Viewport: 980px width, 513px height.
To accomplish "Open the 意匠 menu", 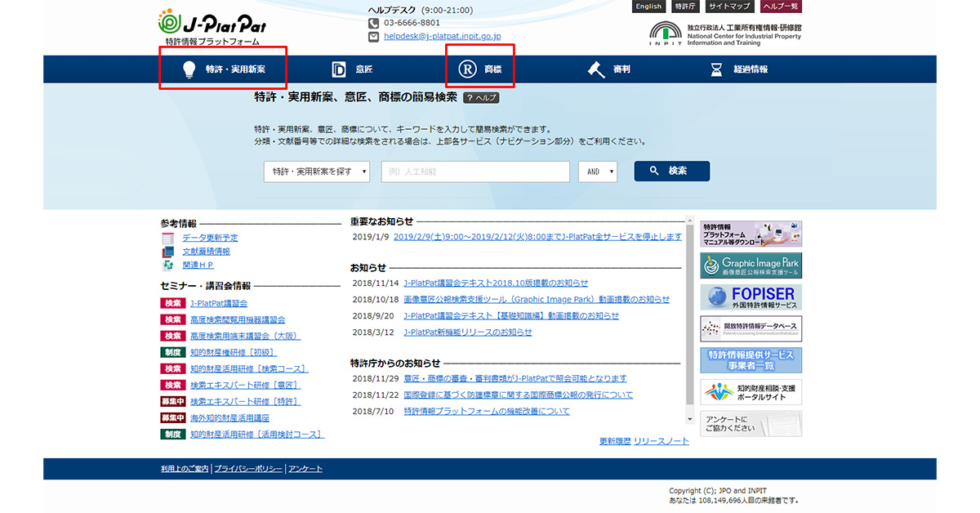I will tap(353, 69).
